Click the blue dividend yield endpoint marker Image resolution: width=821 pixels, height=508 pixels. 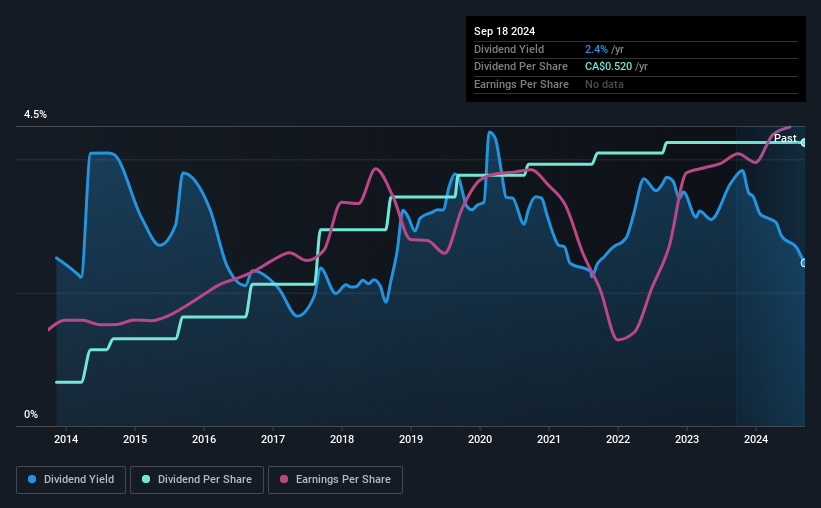click(804, 263)
